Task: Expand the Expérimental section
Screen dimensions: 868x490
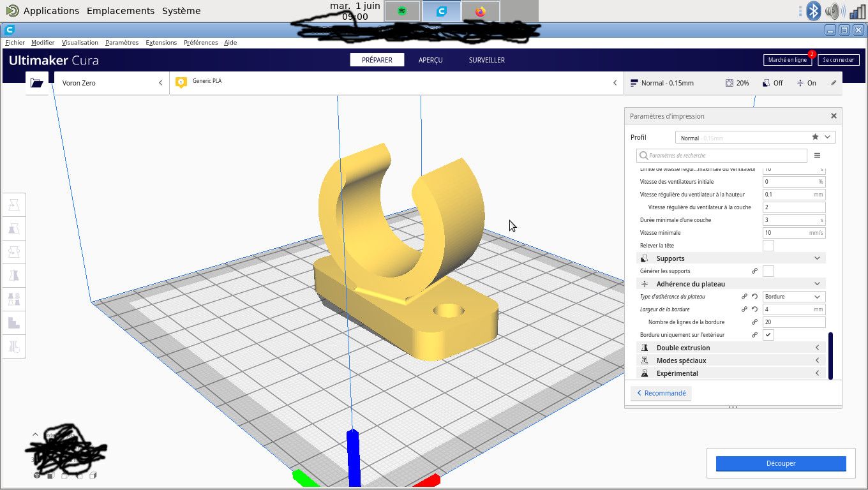Action: click(731, 373)
